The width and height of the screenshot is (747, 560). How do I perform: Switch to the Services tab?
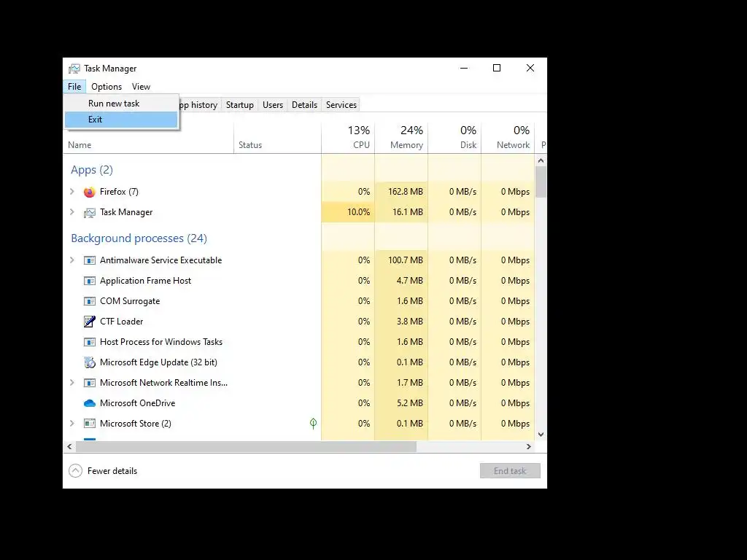[341, 105]
